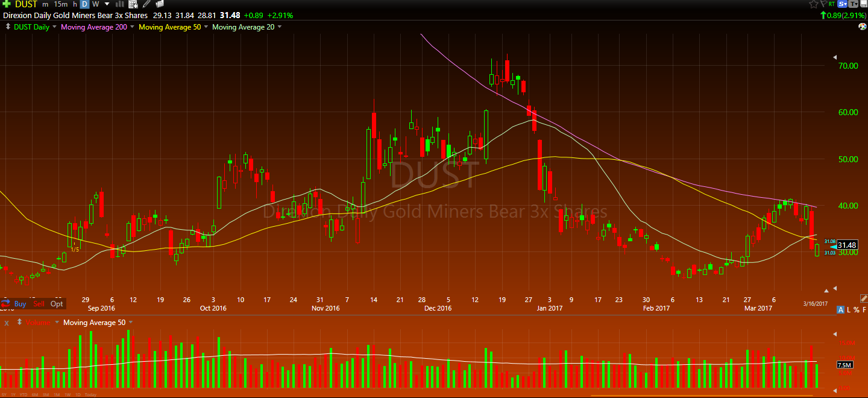Image resolution: width=868 pixels, height=398 pixels.
Task: Click the Buy button
Action: point(20,304)
